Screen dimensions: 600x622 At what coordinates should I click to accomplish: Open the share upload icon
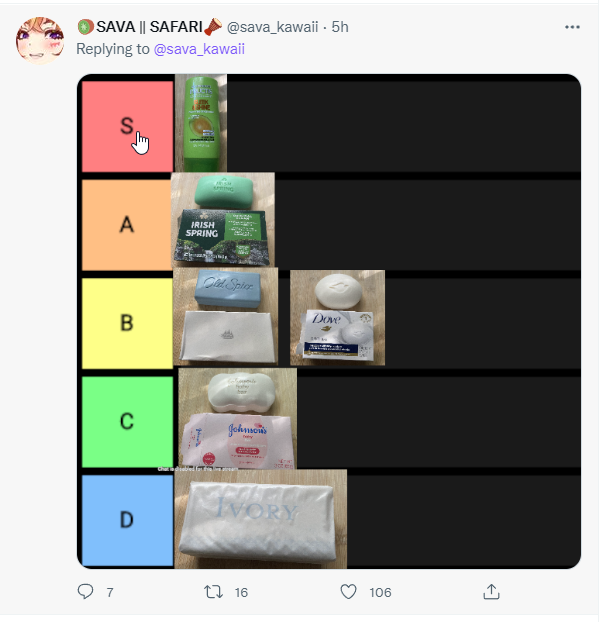point(491,591)
